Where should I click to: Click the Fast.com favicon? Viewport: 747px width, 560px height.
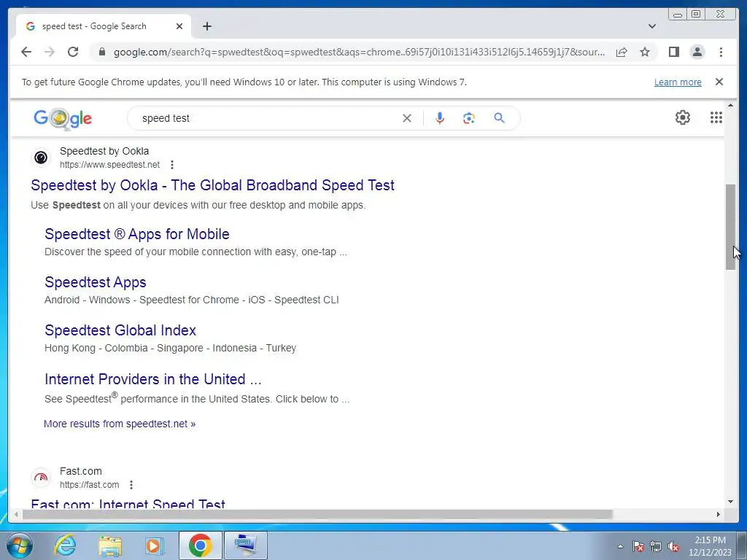41,478
